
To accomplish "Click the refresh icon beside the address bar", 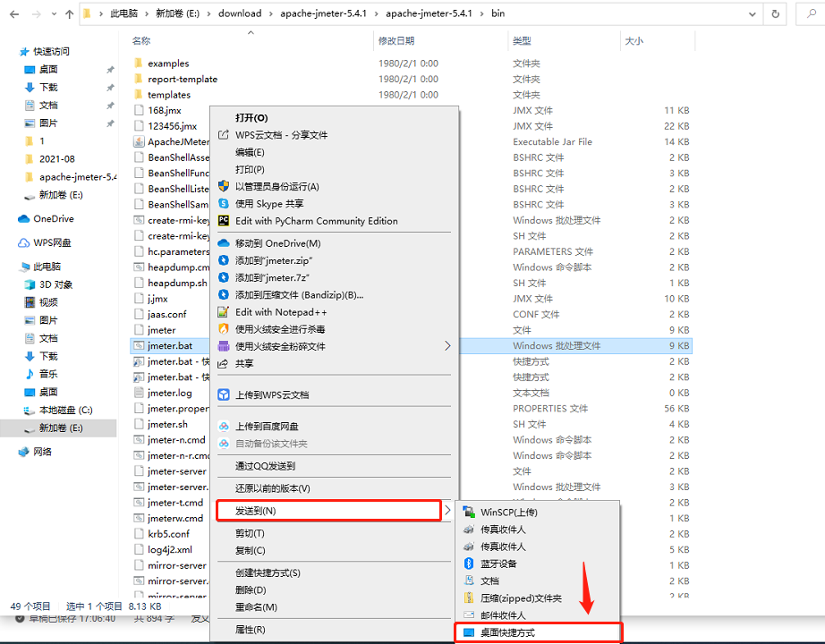I will coord(775,14).
